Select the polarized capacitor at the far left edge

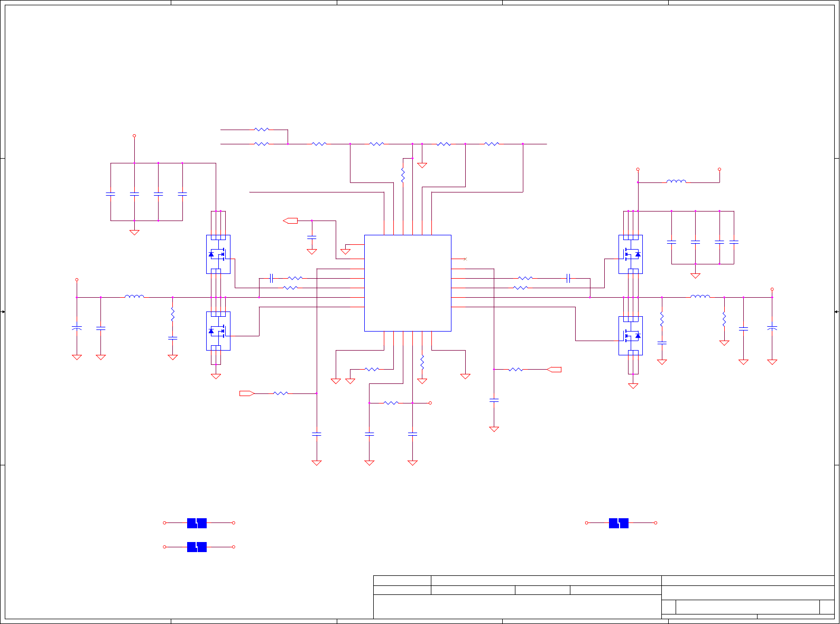(77, 328)
